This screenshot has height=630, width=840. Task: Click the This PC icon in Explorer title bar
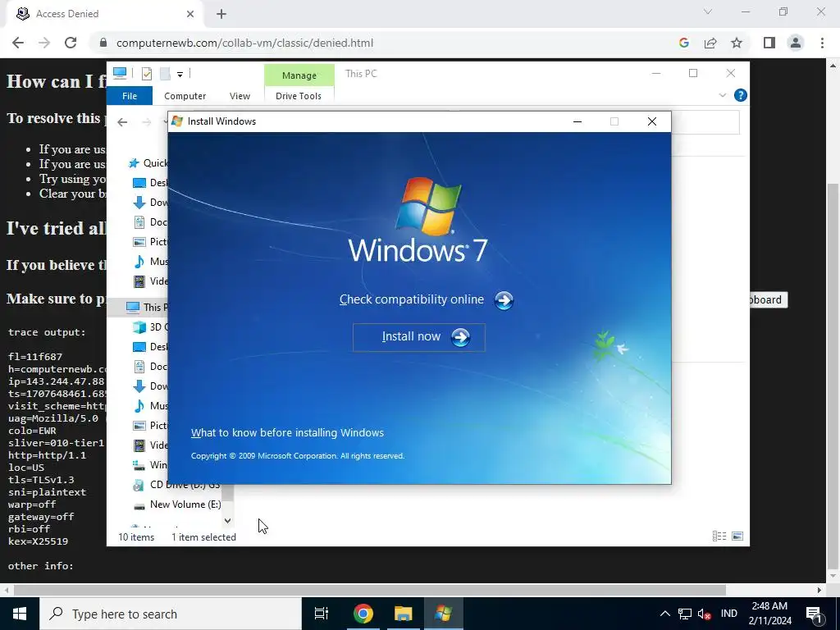120,73
